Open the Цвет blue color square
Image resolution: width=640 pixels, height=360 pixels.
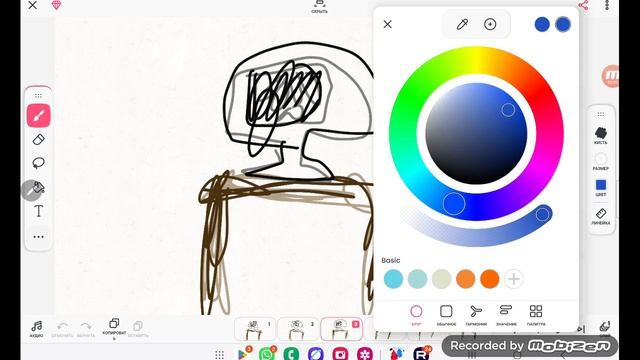[601, 188]
